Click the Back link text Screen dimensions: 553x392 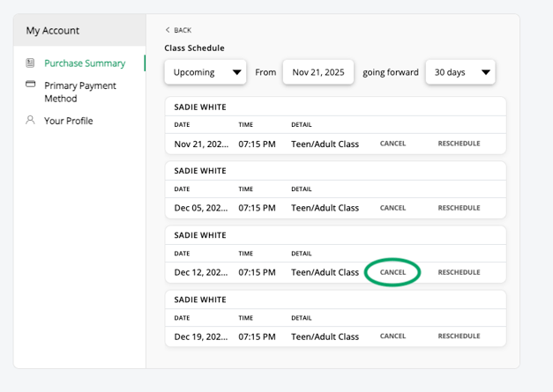tap(183, 30)
